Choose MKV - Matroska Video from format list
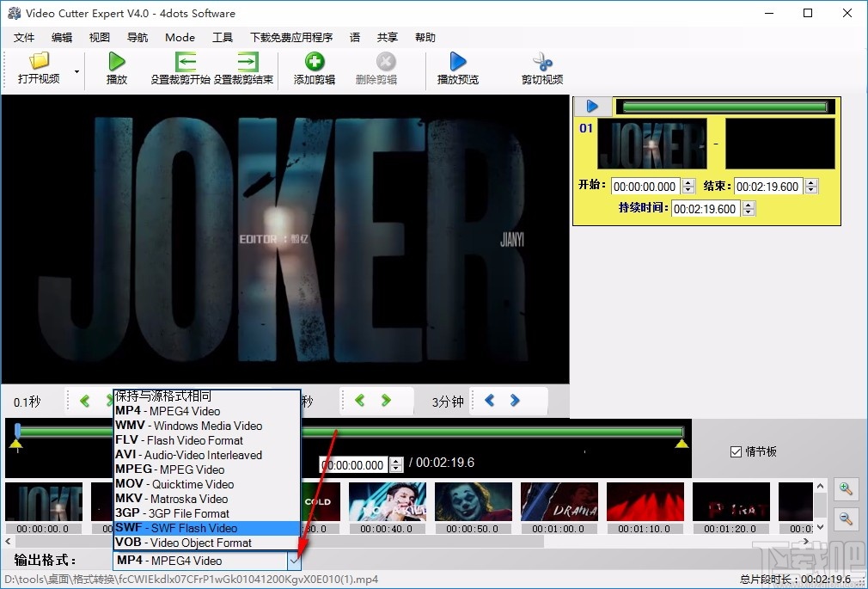This screenshot has height=589, width=868. coord(172,499)
